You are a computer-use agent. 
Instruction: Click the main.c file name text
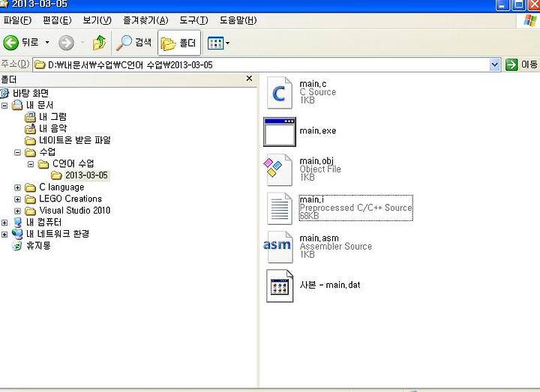coord(313,84)
